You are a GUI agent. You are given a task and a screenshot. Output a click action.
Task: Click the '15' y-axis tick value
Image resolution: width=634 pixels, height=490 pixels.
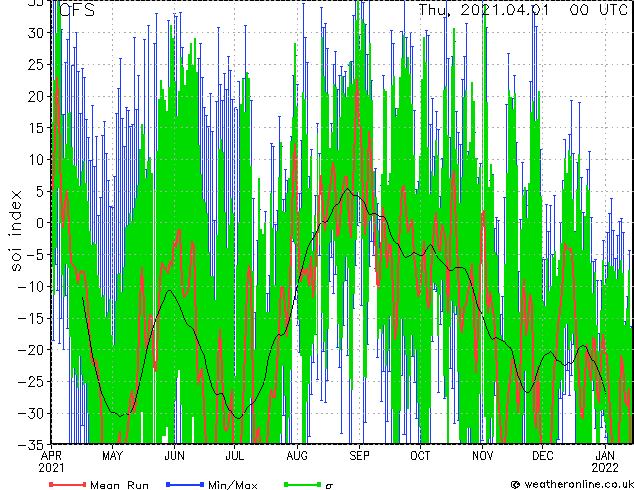click(35, 128)
